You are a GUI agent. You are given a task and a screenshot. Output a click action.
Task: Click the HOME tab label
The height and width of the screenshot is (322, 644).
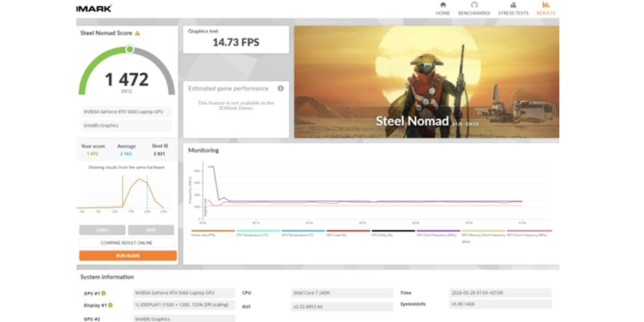pos(443,13)
